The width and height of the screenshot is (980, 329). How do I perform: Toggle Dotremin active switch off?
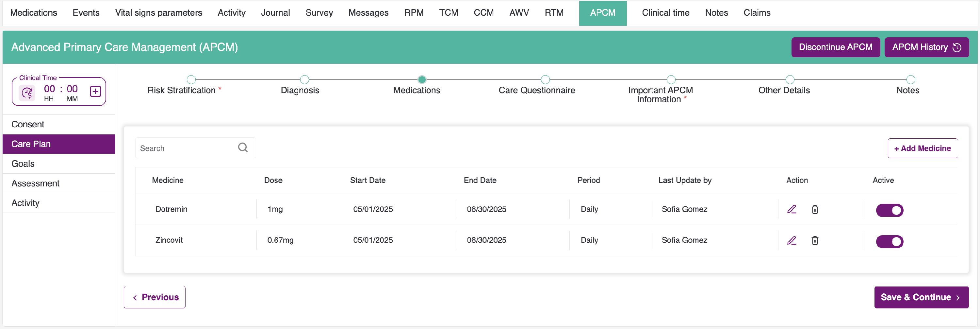pos(890,210)
